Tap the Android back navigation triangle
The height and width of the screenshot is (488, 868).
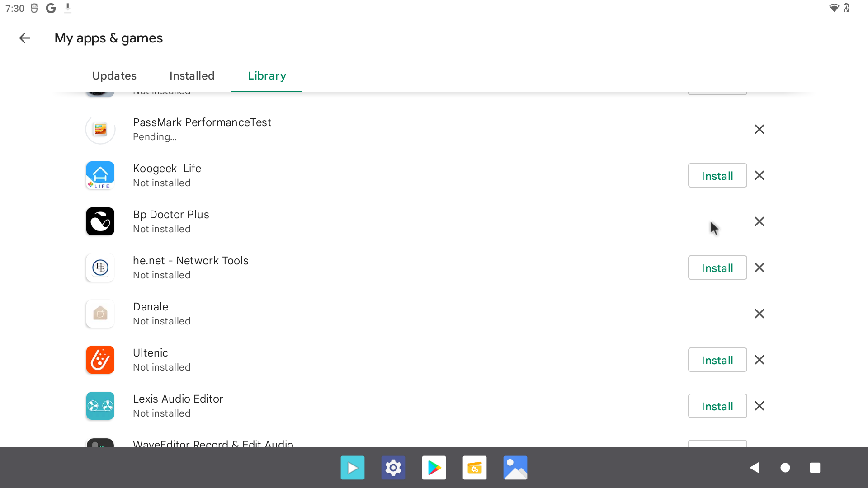click(x=755, y=468)
